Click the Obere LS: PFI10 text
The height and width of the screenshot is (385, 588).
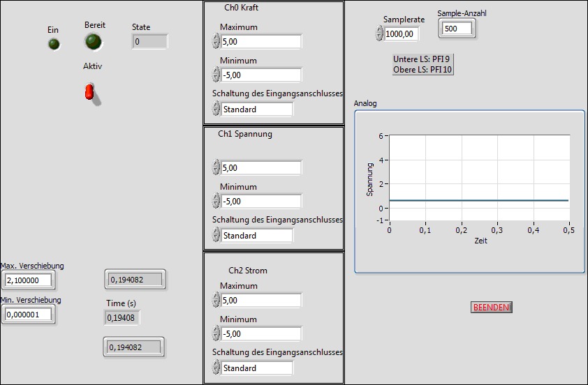[x=422, y=70]
